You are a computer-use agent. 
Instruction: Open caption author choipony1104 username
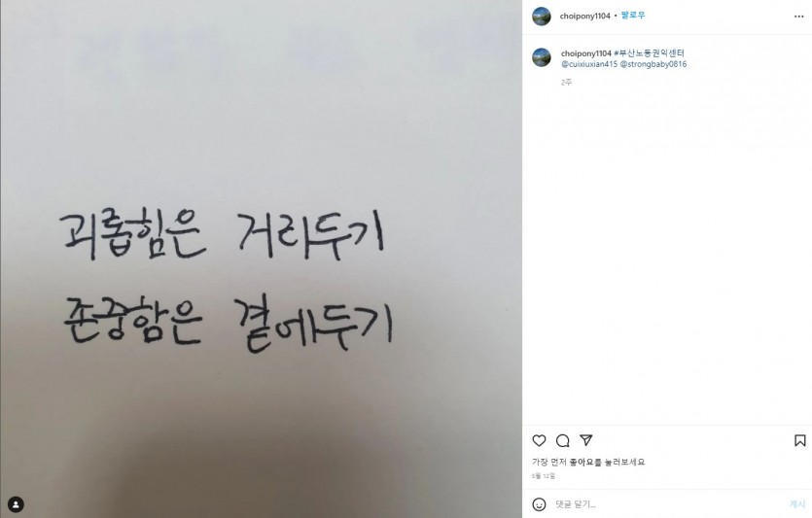pyautogui.click(x=585, y=53)
